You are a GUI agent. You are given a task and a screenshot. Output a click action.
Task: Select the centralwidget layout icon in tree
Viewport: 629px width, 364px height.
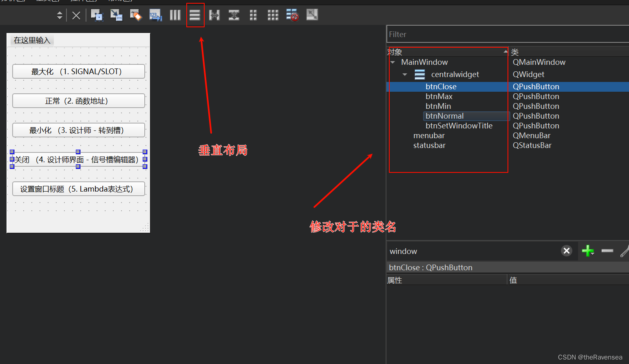pos(420,74)
